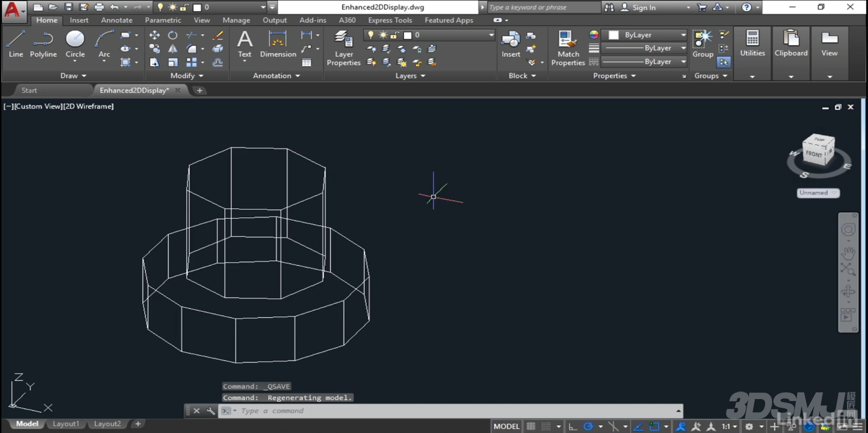Image resolution: width=868 pixels, height=433 pixels.
Task: Click the Erase tool icon
Action: coord(218,35)
